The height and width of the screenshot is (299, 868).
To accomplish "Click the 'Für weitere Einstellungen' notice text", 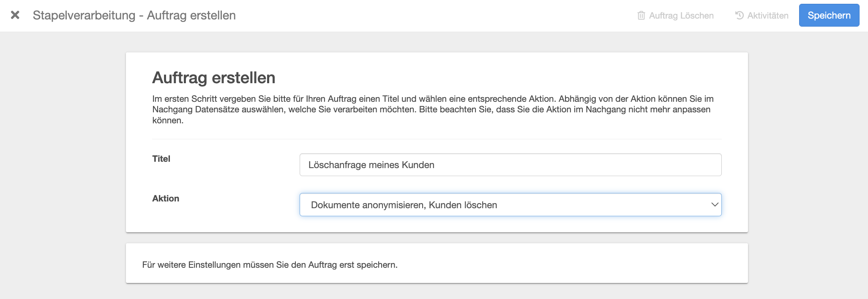I will [270, 265].
